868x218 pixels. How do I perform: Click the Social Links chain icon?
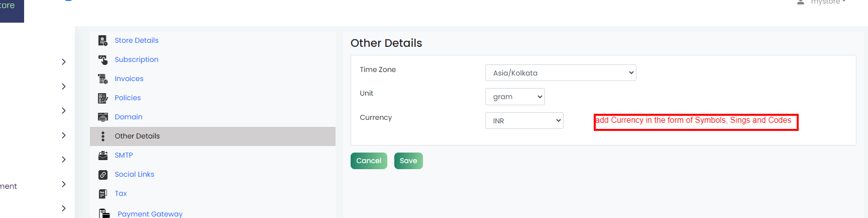[103, 174]
